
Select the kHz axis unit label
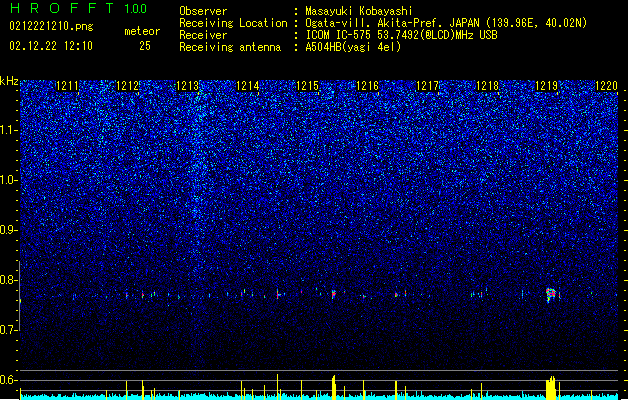(9, 81)
